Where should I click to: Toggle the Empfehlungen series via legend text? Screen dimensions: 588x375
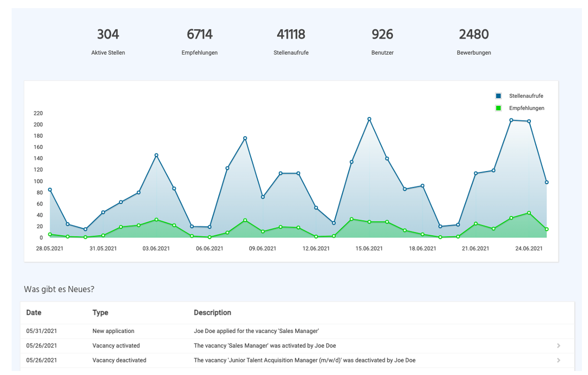(x=526, y=108)
